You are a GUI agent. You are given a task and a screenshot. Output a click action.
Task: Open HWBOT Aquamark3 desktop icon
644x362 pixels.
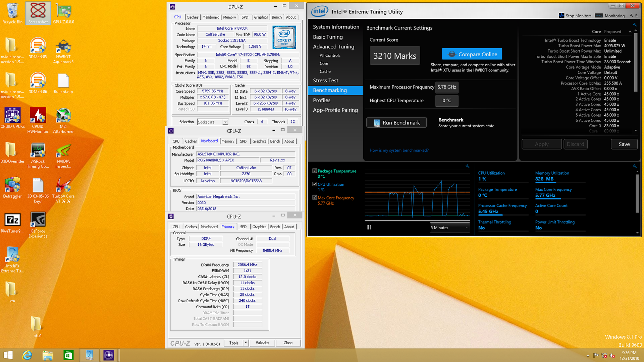[63, 51]
